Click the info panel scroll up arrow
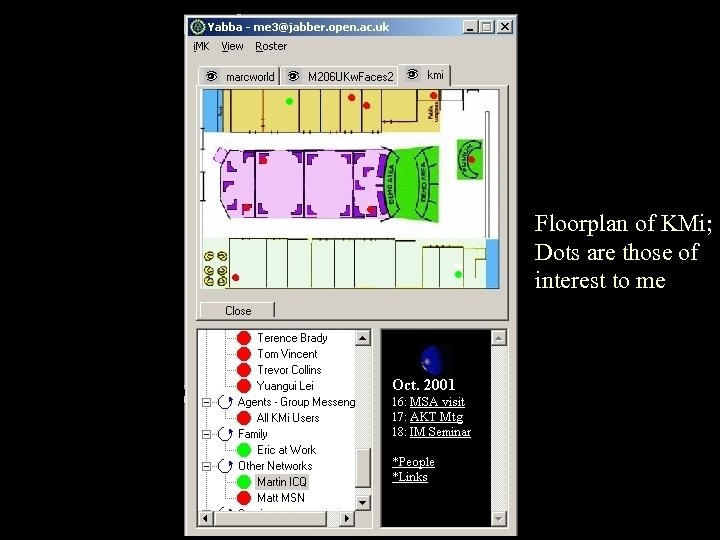The image size is (720, 540). (x=498, y=338)
